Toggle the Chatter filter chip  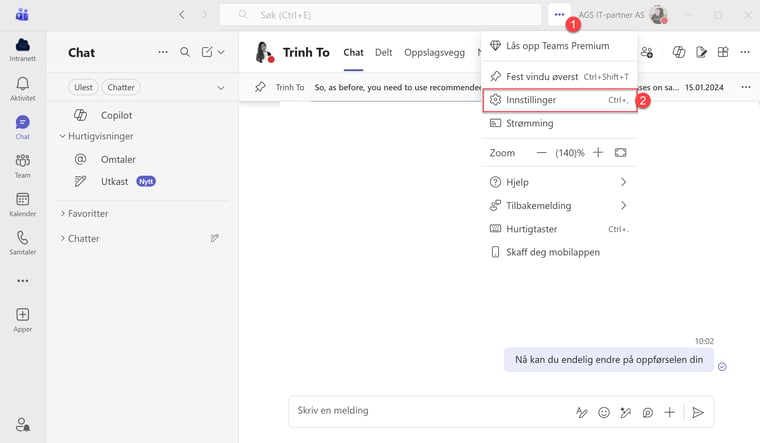pos(121,87)
